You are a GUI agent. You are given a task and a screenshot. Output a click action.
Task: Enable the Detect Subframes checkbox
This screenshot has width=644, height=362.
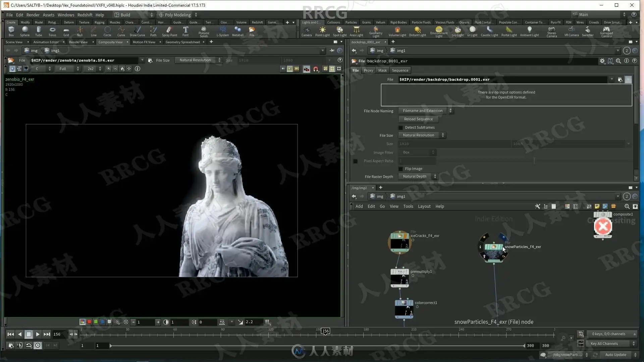[400, 128]
